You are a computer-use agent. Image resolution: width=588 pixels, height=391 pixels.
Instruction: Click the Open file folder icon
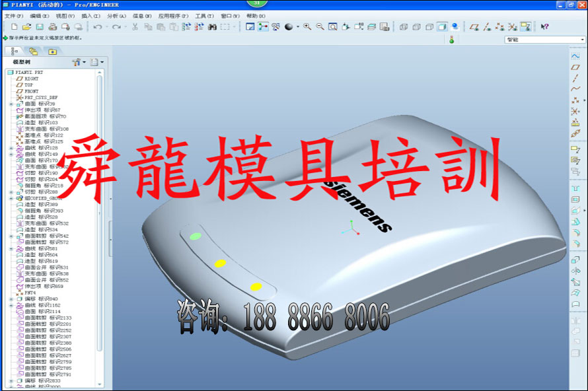coord(26,26)
